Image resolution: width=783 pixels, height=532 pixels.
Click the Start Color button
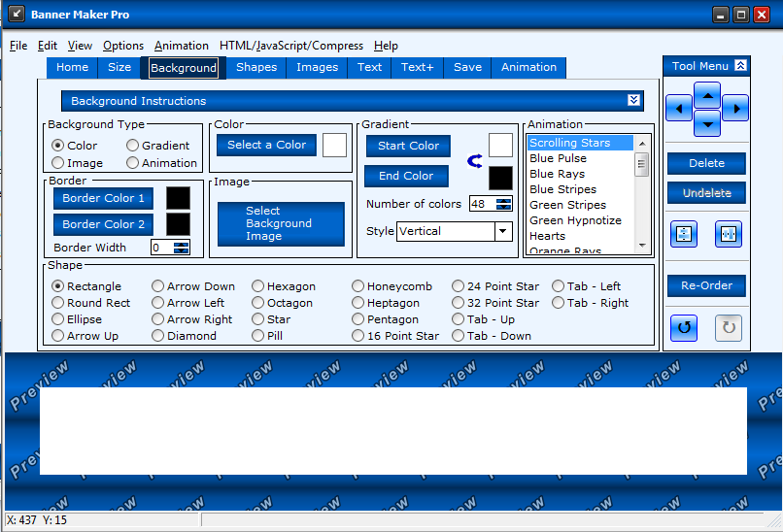pos(408,146)
